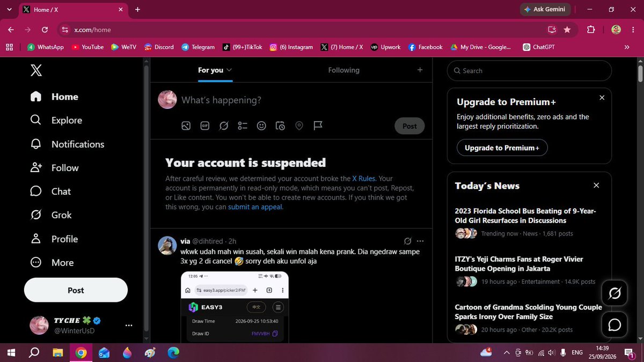Select the For you tab
Viewport: 644px width, 362px height.
click(x=215, y=70)
